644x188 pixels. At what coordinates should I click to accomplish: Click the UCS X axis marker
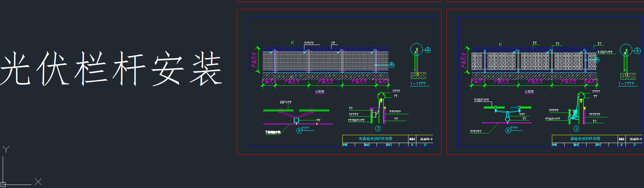38,182
